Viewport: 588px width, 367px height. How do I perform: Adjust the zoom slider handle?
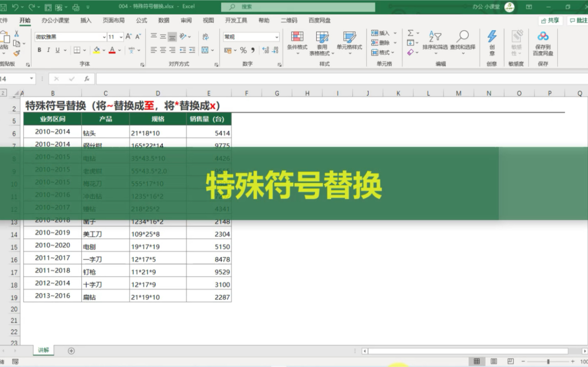548,362
